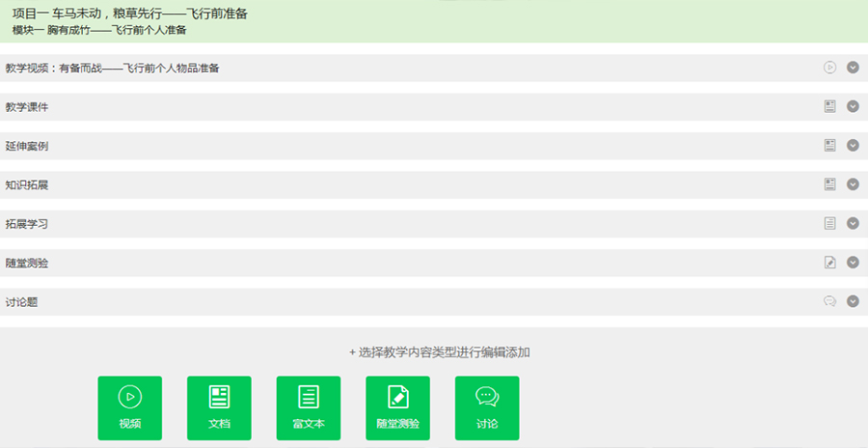Viewport: 868px width, 448px height.
Task: Select the 讨论题 row title
Action: 21,302
